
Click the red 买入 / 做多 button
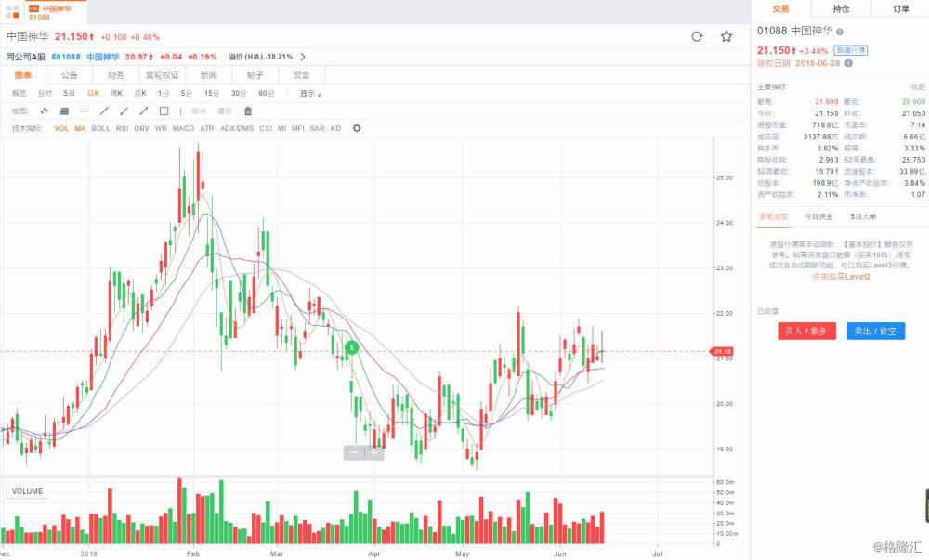pos(807,331)
